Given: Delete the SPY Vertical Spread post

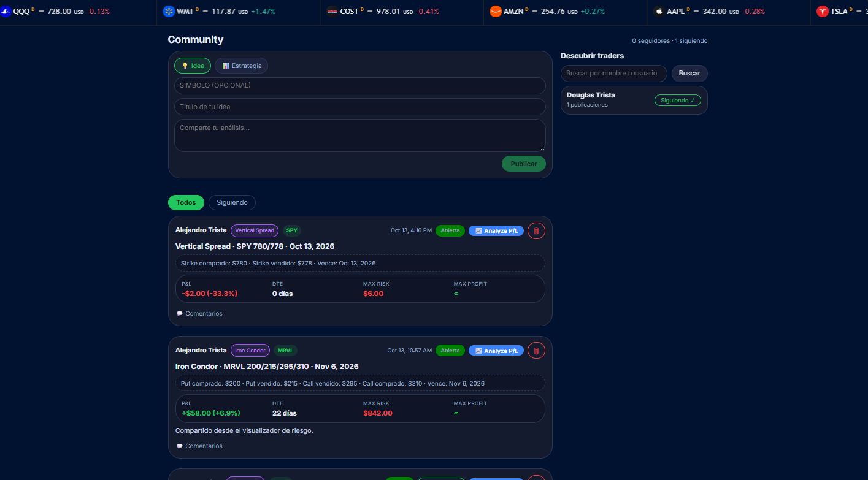Looking at the screenshot, I should pos(536,230).
